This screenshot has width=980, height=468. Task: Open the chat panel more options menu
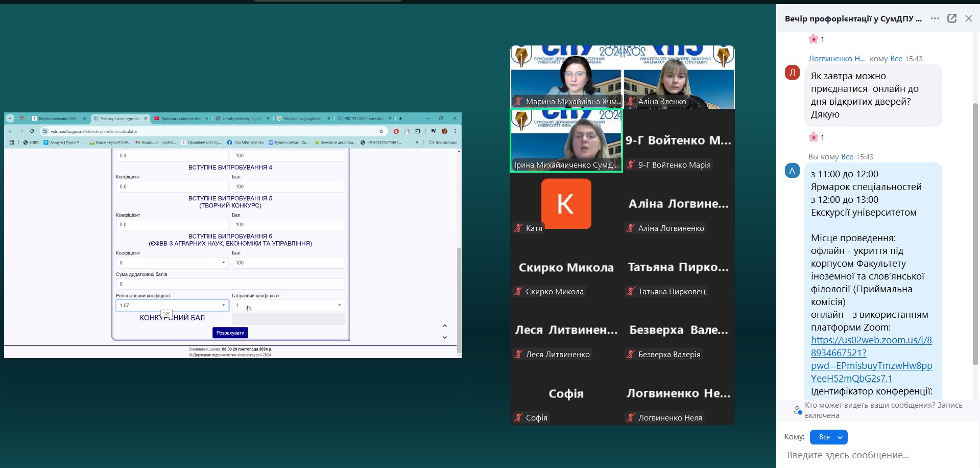935,18
